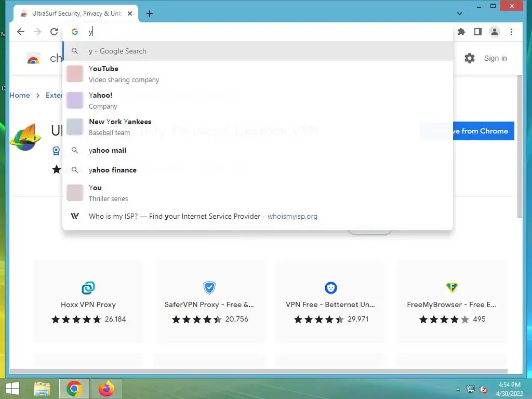Click the UltraSurf extension logo
This screenshot has height=399, width=532.
(25, 138)
